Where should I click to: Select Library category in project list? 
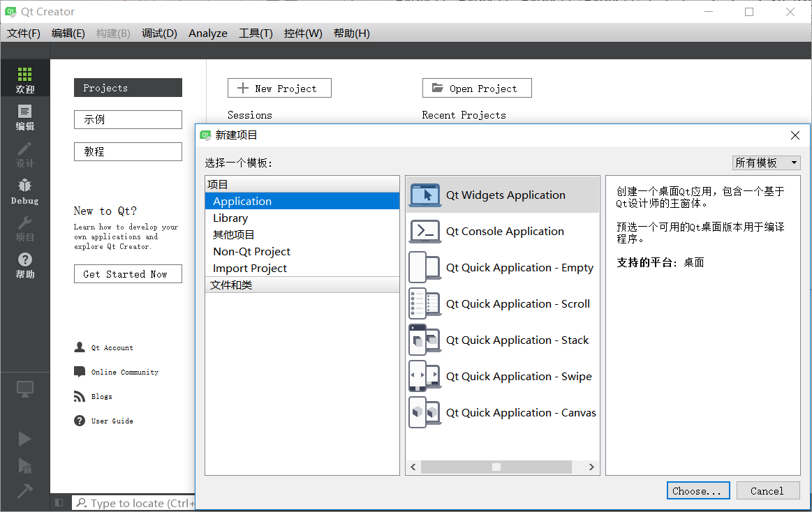coord(230,218)
